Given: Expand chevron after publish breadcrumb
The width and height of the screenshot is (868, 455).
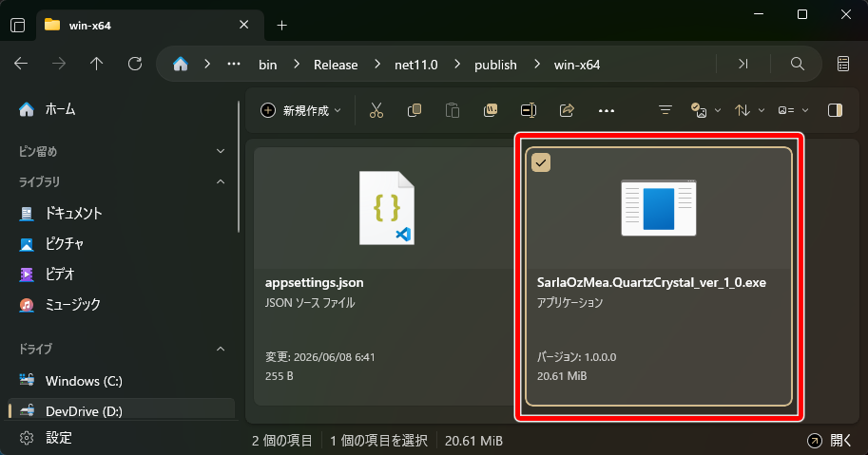Looking at the screenshot, I should coord(536,65).
